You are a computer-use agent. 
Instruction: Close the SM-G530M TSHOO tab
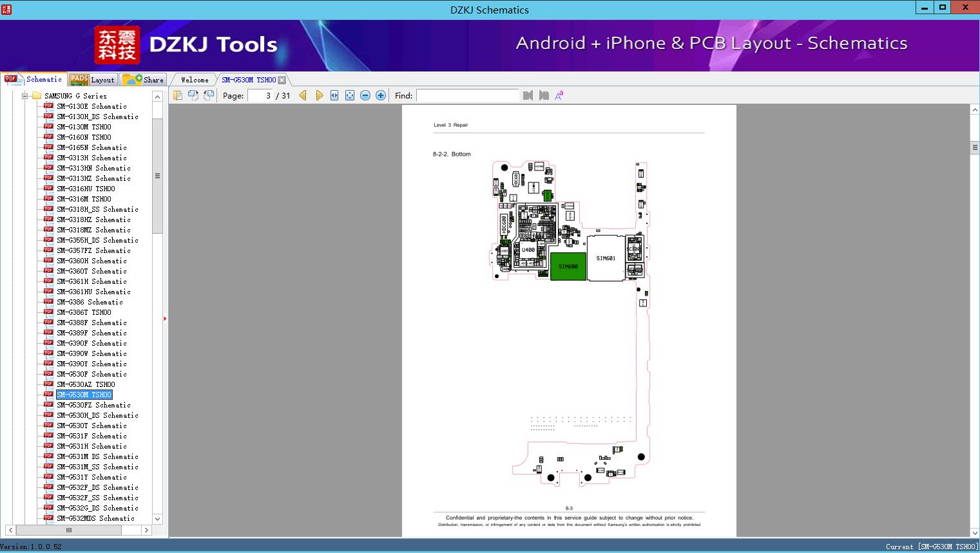[282, 80]
